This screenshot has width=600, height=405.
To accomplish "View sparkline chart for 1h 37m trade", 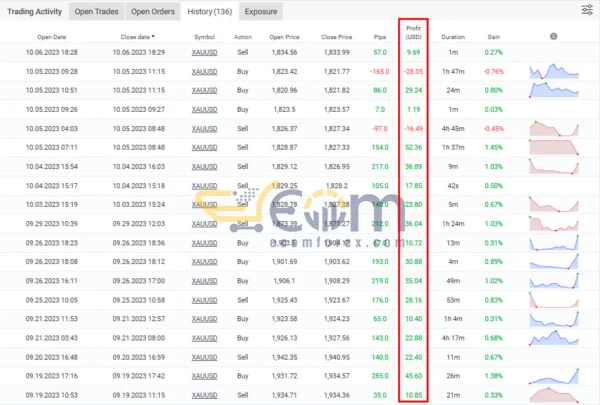I will (554, 147).
